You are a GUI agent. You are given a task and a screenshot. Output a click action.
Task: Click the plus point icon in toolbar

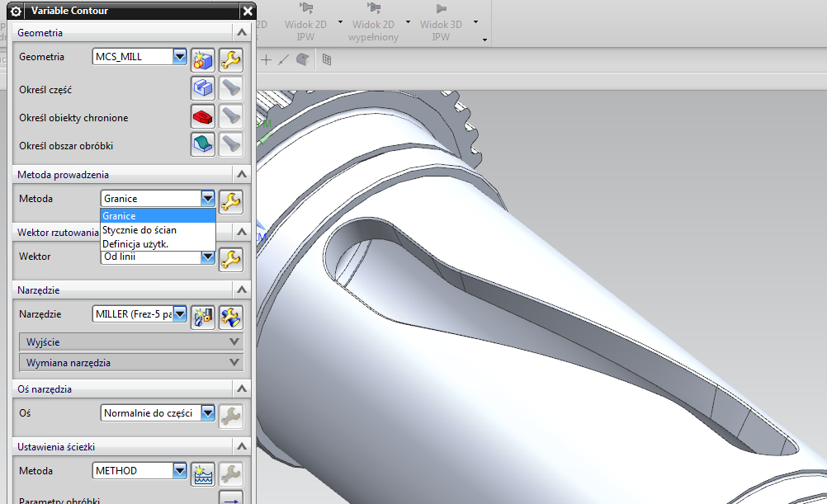[267, 60]
